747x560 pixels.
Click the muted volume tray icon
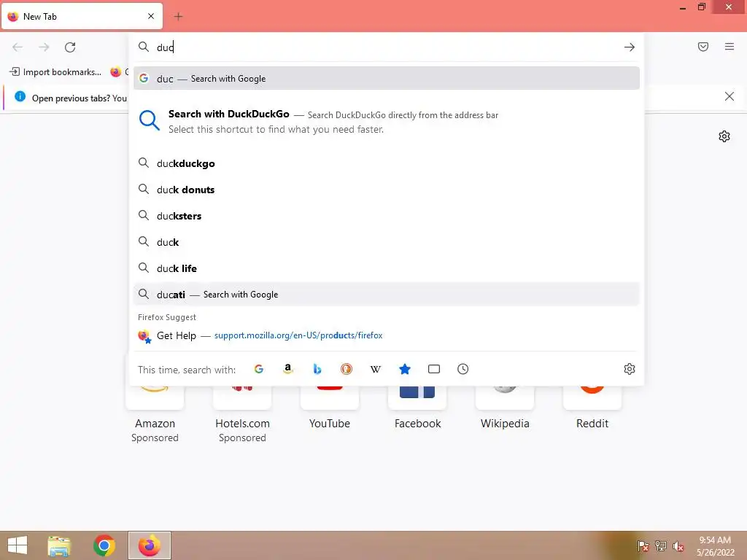pos(678,547)
